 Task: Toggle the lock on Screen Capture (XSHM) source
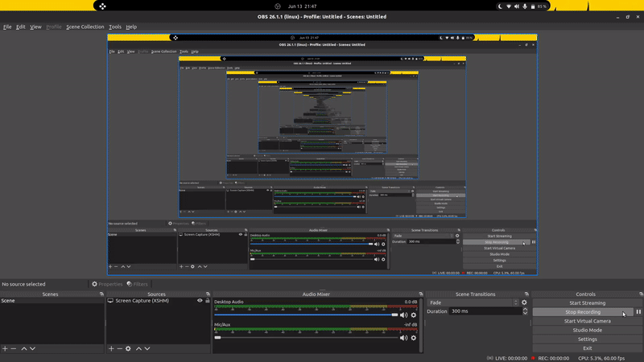(x=208, y=300)
